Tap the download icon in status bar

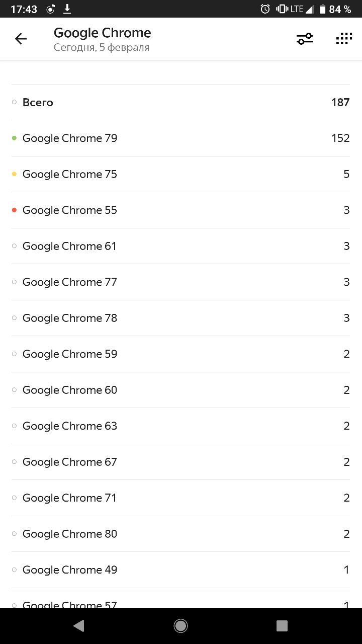67,9
